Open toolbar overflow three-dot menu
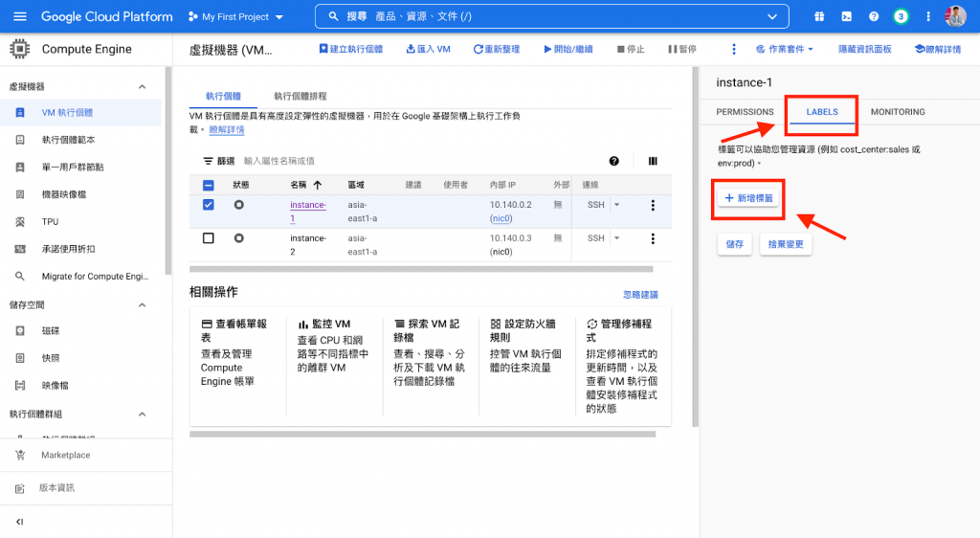980x538 pixels. pyautogui.click(x=734, y=49)
